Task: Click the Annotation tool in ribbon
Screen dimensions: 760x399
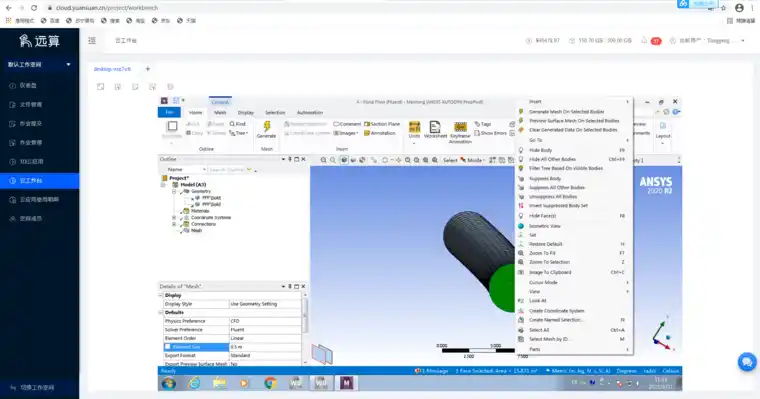Action: (x=380, y=133)
